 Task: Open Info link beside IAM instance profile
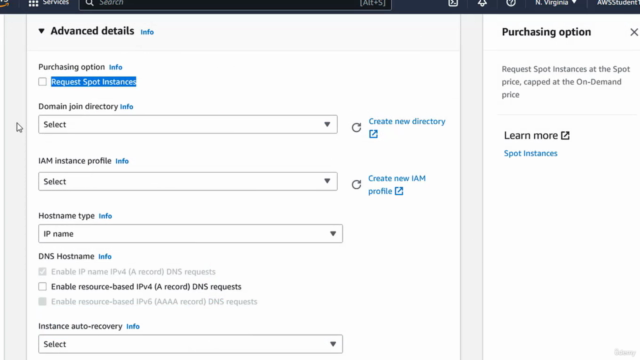(122, 161)
